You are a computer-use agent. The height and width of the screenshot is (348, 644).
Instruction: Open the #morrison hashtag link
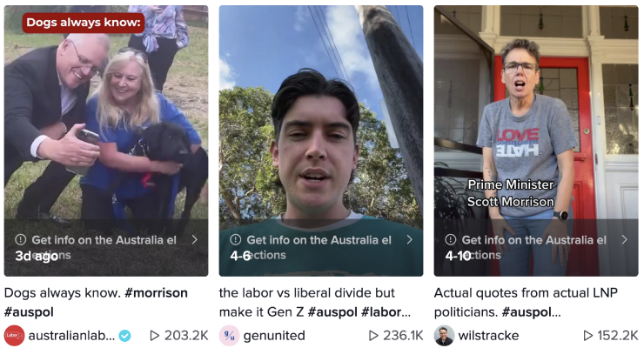click(x=156, y=293)
